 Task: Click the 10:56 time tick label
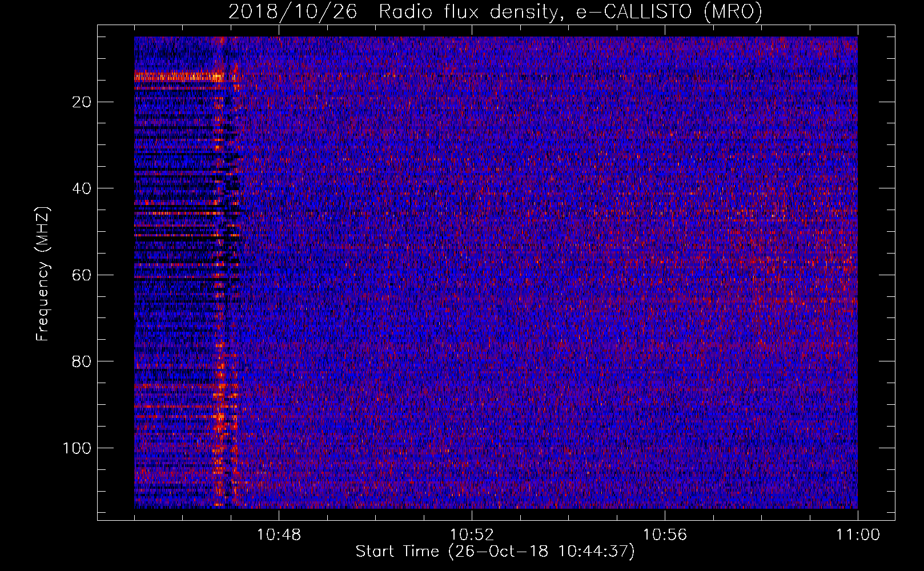665,535
